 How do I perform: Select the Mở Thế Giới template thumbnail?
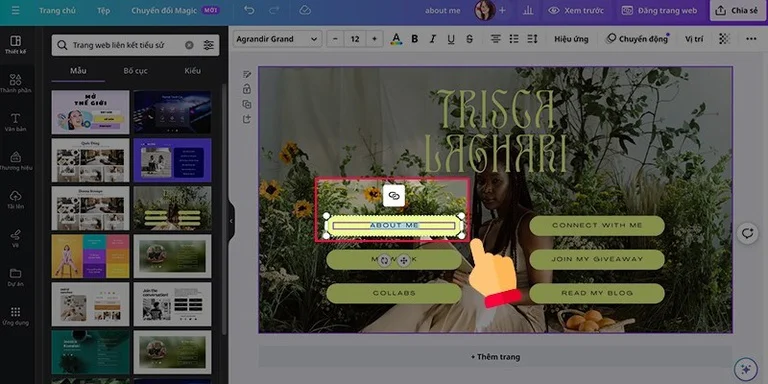pyautogui.click(x=91, y=112)
